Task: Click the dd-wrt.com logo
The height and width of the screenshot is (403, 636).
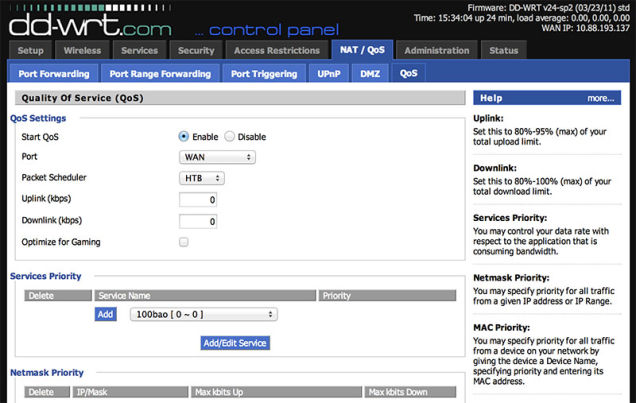Action: click(x=90, y=25)
